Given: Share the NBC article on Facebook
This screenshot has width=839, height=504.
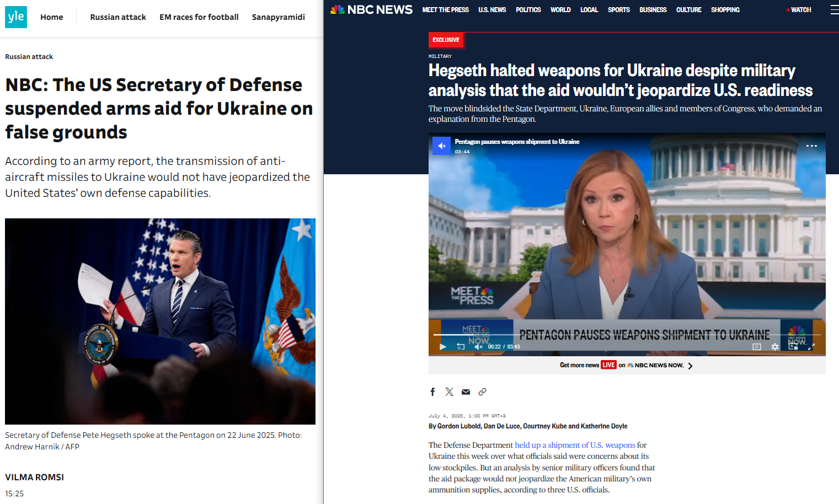Looking at the screenshot, I should click(x=433, y=392).
